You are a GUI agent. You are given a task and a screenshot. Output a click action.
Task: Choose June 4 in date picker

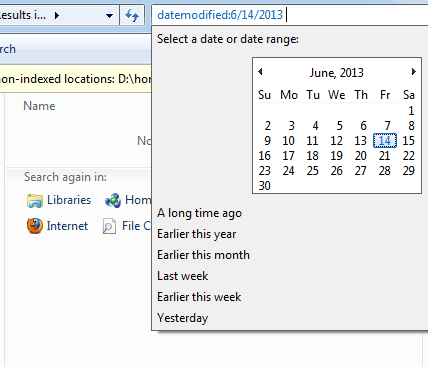point(315,126)
